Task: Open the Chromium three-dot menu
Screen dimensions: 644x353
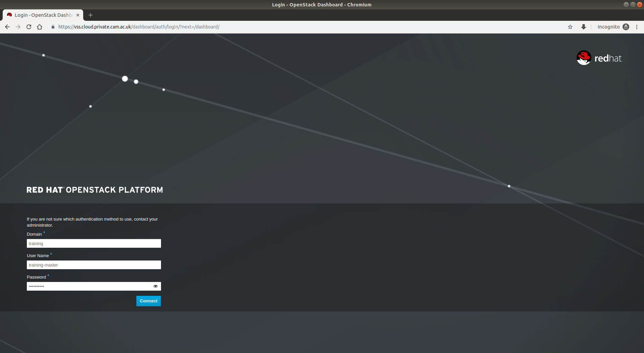Action: 637,27
